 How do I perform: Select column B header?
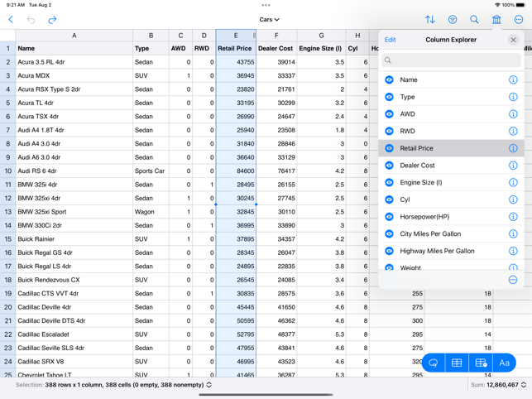pos(151,36)
